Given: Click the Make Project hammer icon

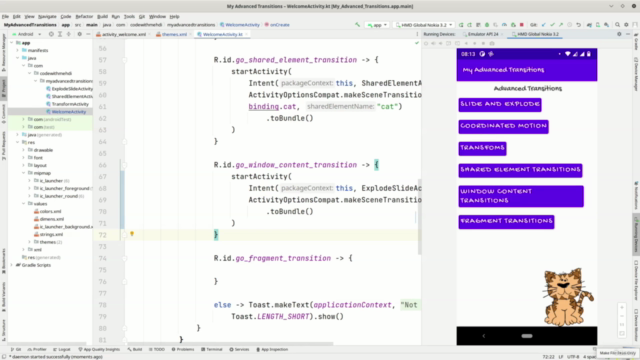Looking at the screenshot, I should pos(357,25).
